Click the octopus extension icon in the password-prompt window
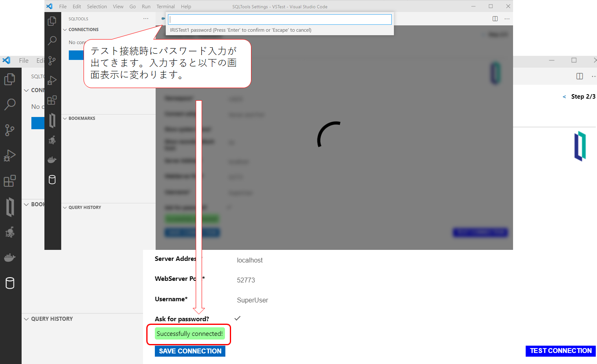Screen dimensions: 597x364 click(x=52, y=140)
